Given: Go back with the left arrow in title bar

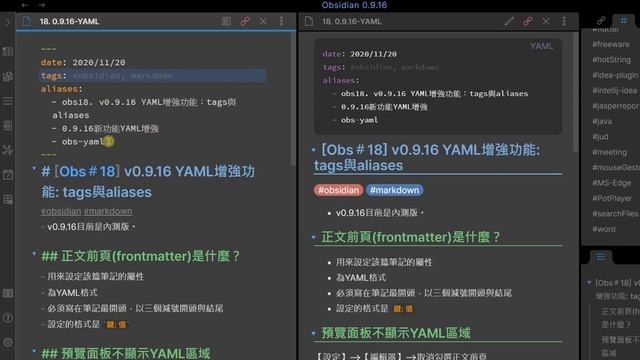Looking at the screenshot, I should point(24,5).
